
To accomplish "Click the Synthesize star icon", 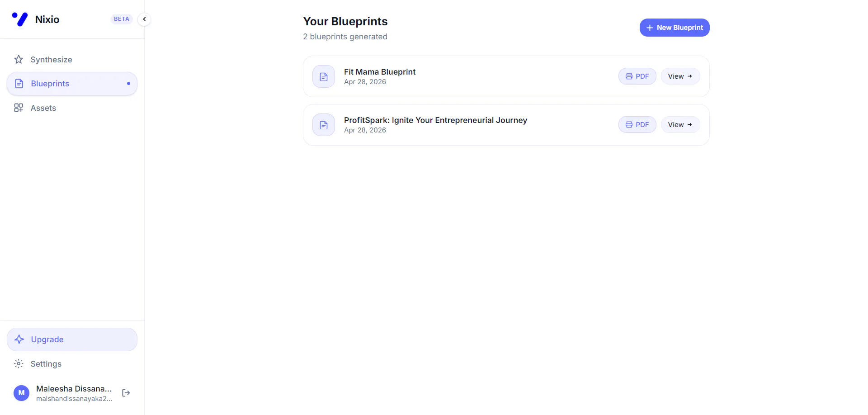I will coord(19,60).
